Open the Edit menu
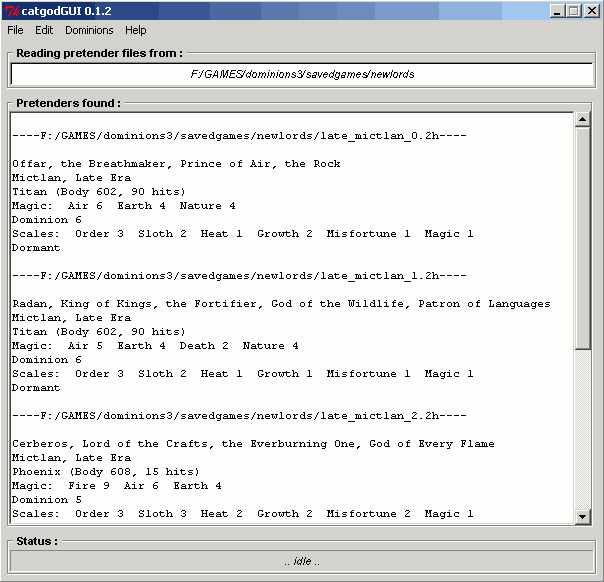Image resolution: width=604 pixels, height=582 pixels. click(x=44, y=30)
